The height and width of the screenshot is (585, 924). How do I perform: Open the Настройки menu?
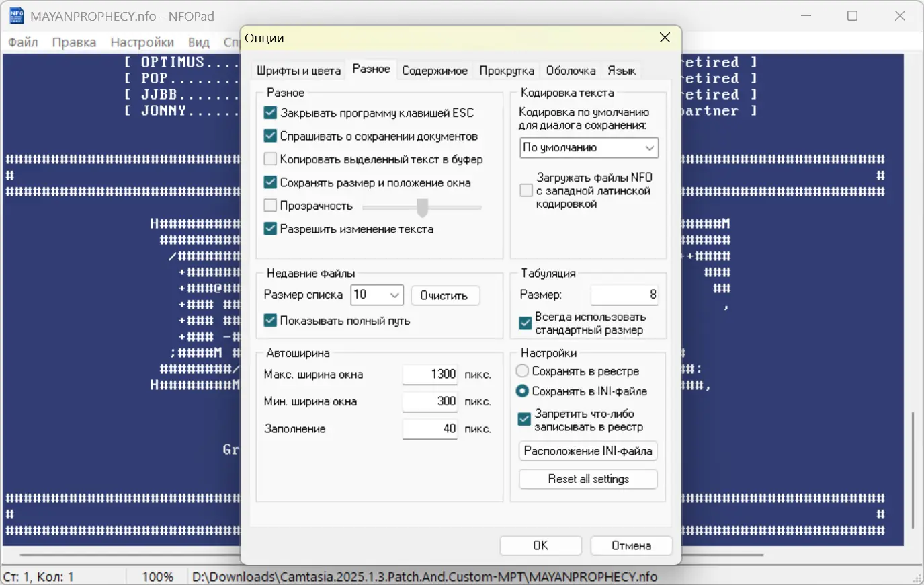142,42
